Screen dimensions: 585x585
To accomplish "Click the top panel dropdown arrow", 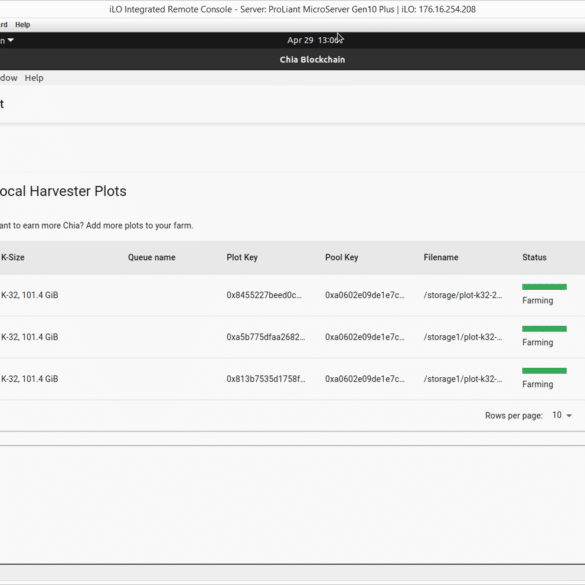I will point(10,40).
